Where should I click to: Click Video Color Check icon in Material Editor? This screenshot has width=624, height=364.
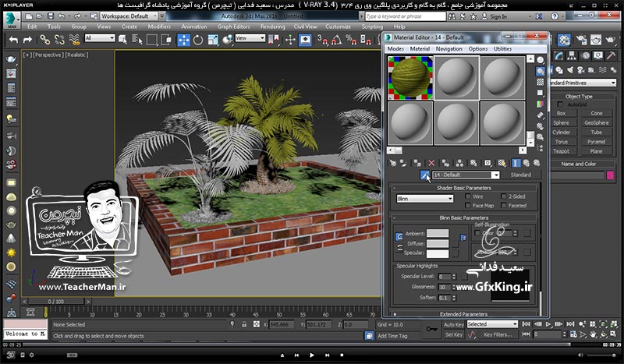pyautogui.click(x=540, y=104)
